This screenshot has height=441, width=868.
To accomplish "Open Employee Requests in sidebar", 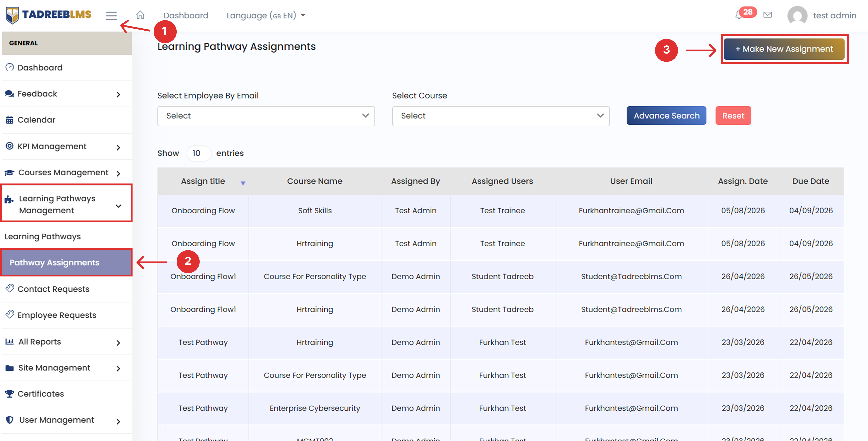I will 67,315.
